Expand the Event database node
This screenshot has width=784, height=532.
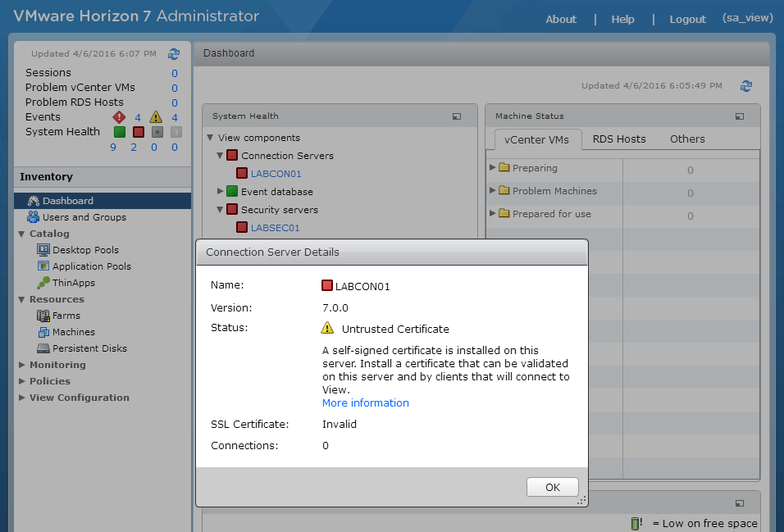point(220,192)
